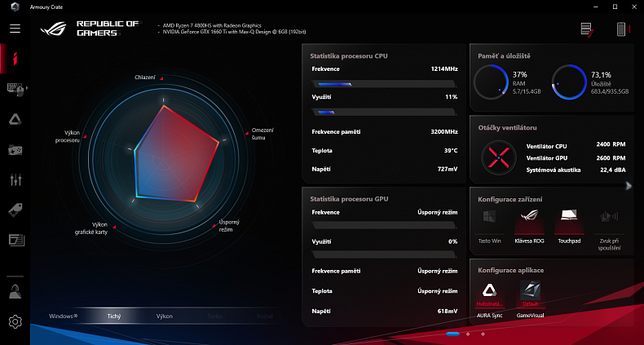
Task: Open the hamburger navigation menu
Action: tap(15, 29)
